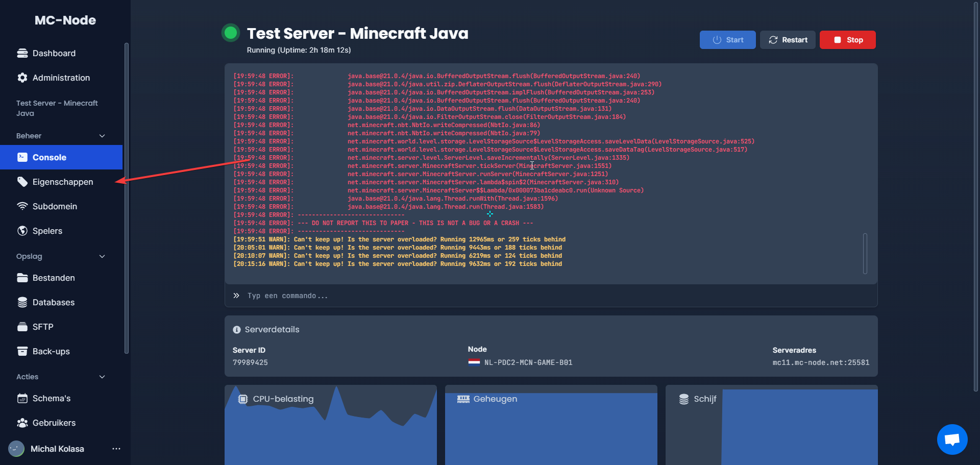Click the CPU-belasting usage graph
Image resolution: width=980 pixels, height=465 pixels.
pyautogui.click(x=331, y=425)
